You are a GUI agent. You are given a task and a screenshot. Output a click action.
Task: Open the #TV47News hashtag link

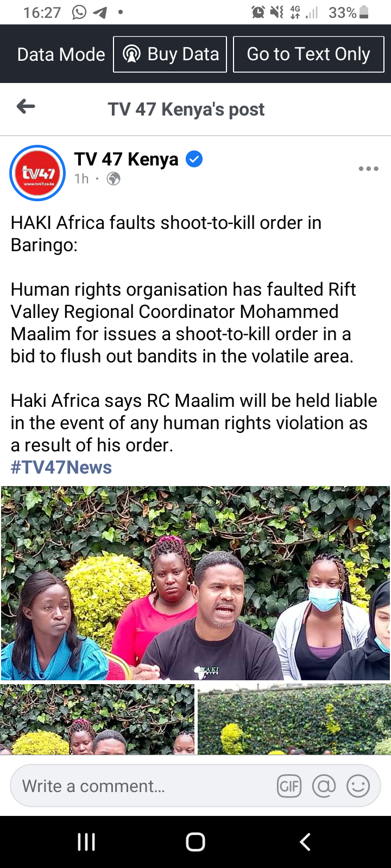coord(61,467)
